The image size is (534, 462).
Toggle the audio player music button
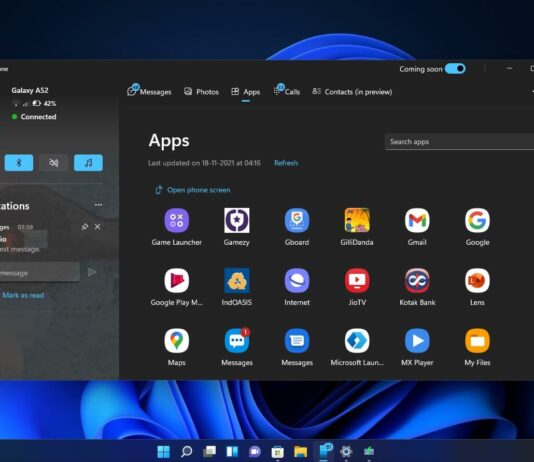88,163
